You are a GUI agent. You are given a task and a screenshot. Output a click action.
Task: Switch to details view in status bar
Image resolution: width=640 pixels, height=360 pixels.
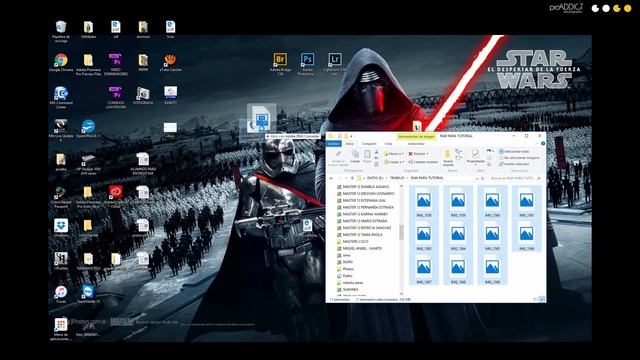536,300
